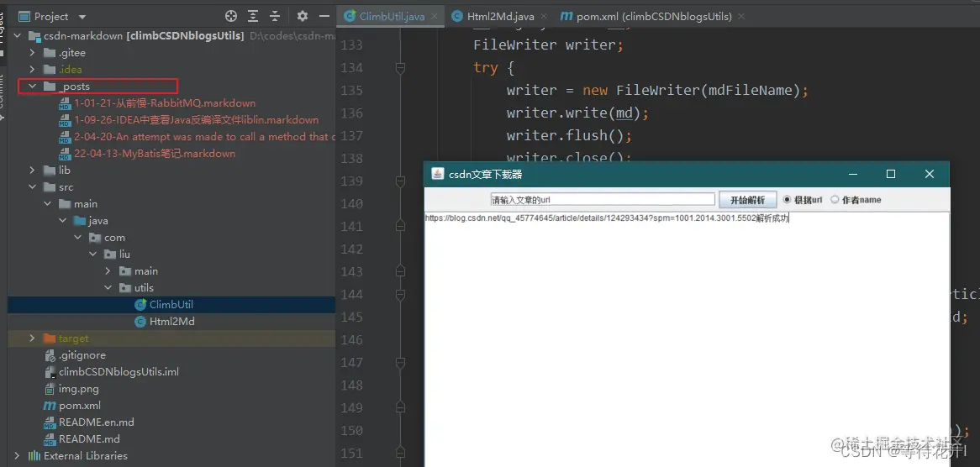Toggle the fold marker at line 139
This screenshot has height=467, width=980.
click(401, 181)
